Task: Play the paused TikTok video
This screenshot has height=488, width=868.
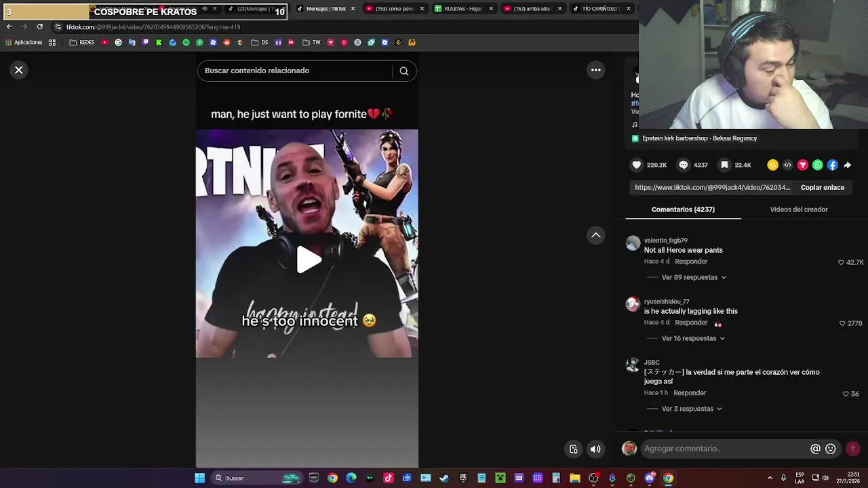Action: (309, 260)
